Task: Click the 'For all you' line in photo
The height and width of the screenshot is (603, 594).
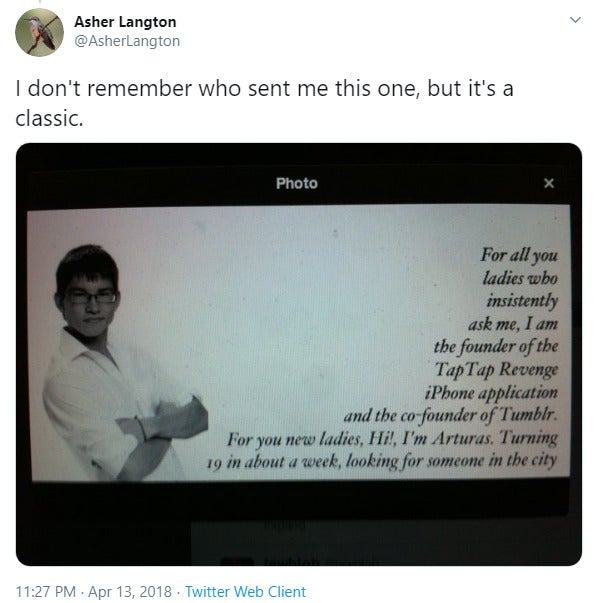Action: [519, 255]
